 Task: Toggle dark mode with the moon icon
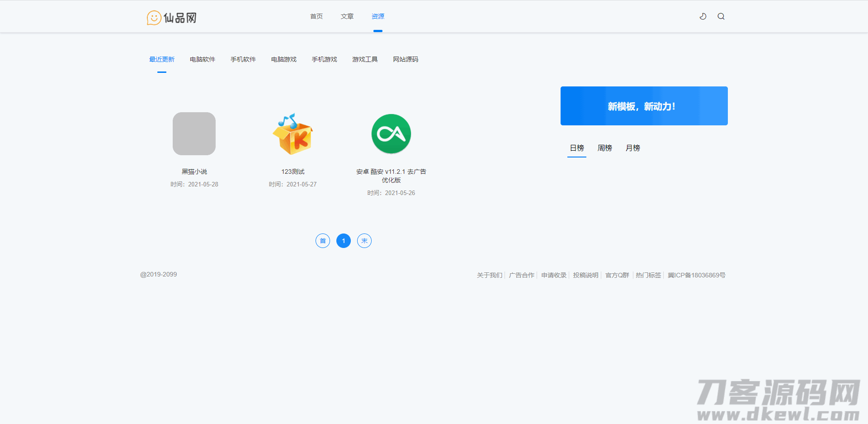(703, 16)
